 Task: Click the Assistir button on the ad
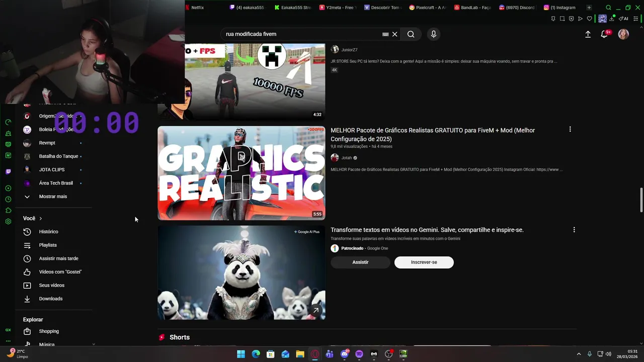pyautogui.click(x=360, y=262)
